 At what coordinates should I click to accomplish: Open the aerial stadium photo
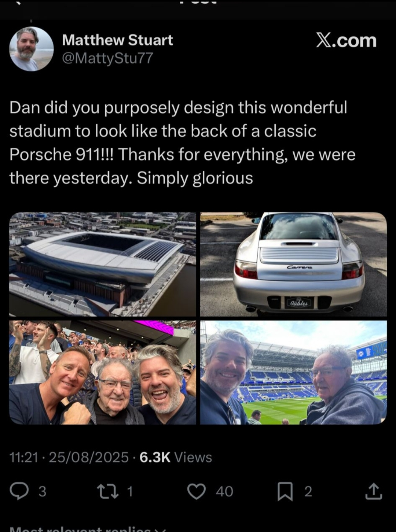pos(103,264)
